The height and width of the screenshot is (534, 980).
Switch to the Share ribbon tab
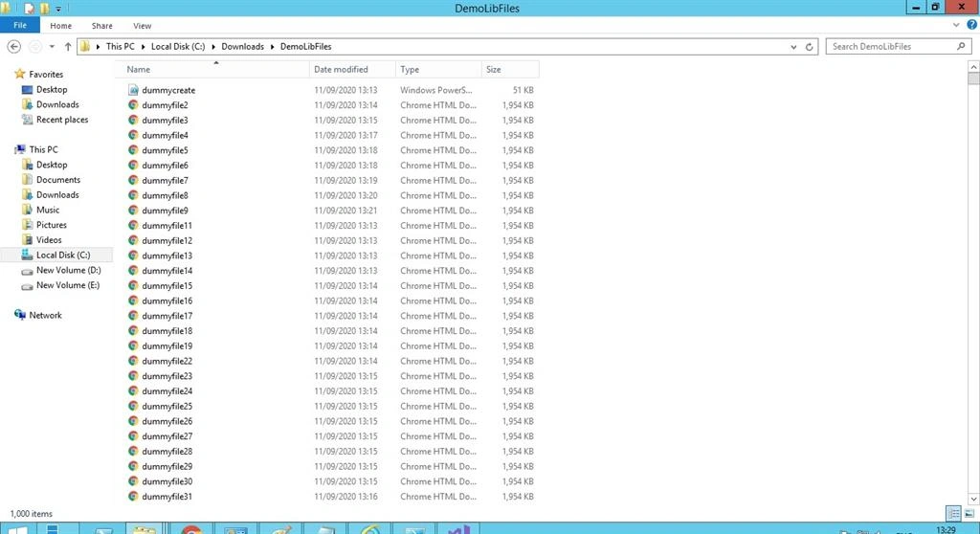(101, 26)
